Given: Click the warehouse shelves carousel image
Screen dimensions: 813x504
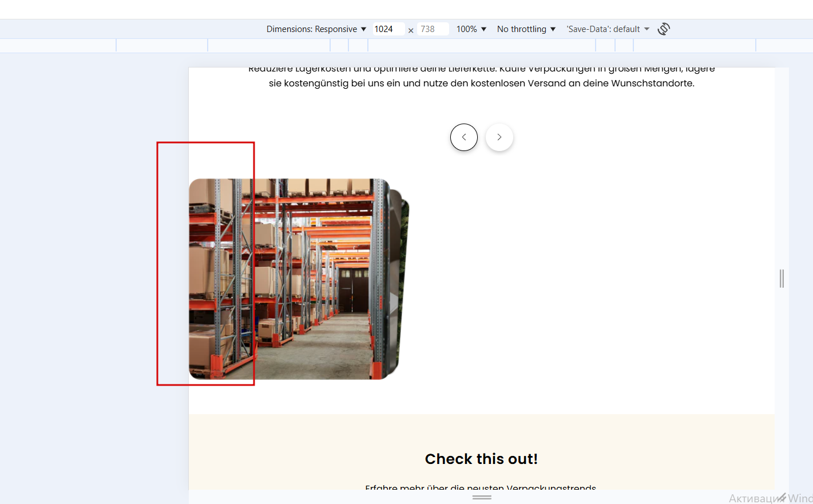Looking at the screenshot, I should tap(289, 279).
